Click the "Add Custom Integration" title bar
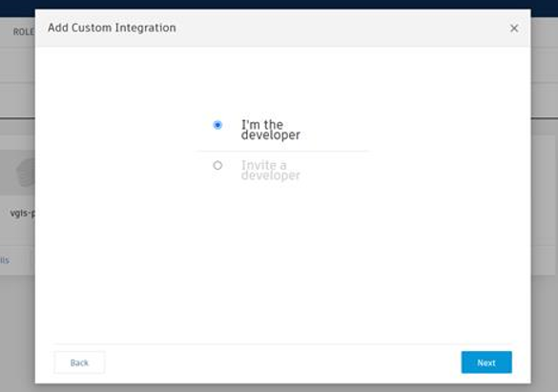 [x=282, y=28]
